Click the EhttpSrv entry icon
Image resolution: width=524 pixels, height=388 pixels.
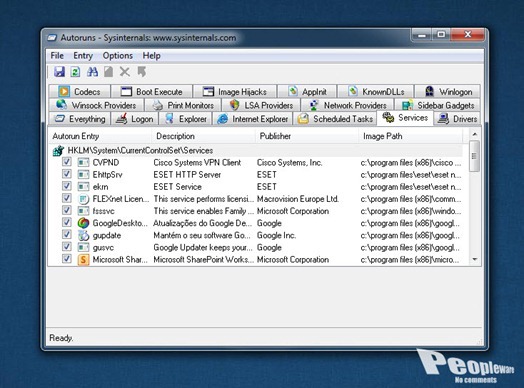coord(83,174)
